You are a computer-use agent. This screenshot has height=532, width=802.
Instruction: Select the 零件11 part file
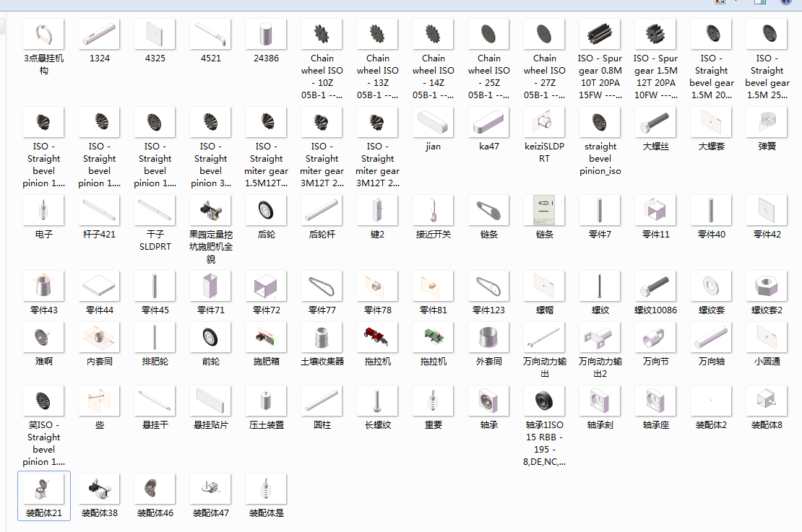pos(656,211)
